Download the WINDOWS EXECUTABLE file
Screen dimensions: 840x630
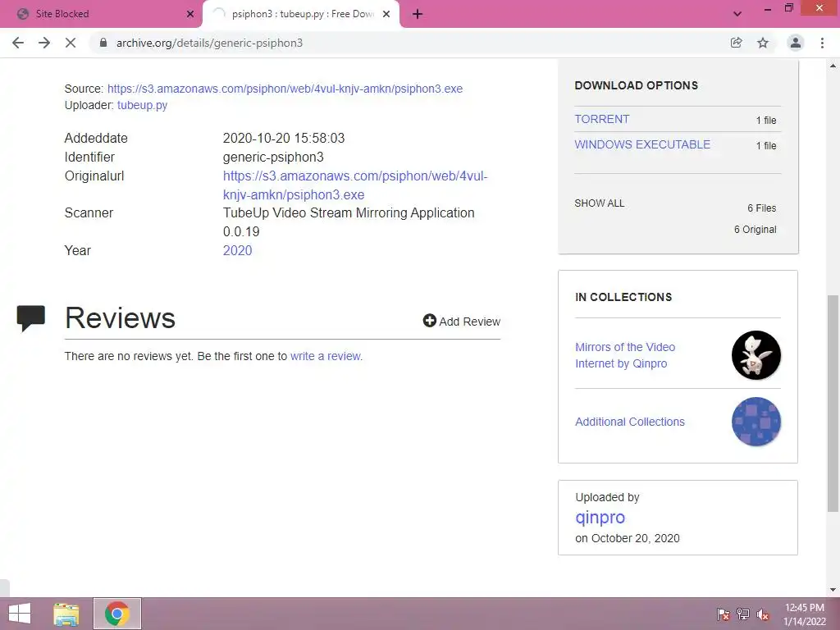pyautogui.click(x=642, y=144)
